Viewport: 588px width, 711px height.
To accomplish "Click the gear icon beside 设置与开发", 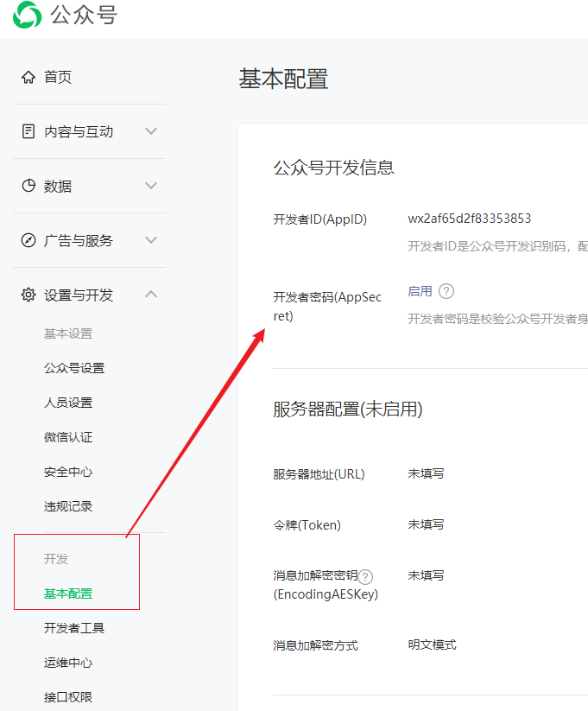I will pos(28,295).
